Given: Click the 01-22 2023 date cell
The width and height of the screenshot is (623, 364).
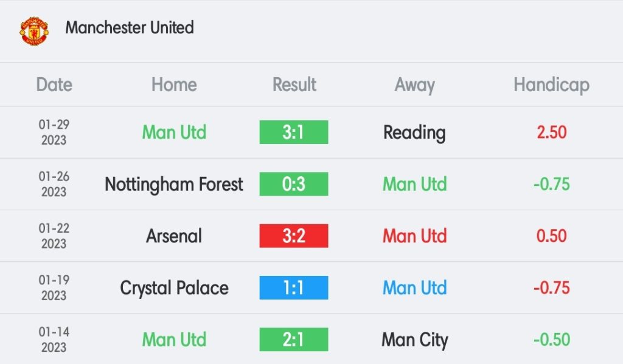Looking at the screenshot, I should (x=54, y=236).
